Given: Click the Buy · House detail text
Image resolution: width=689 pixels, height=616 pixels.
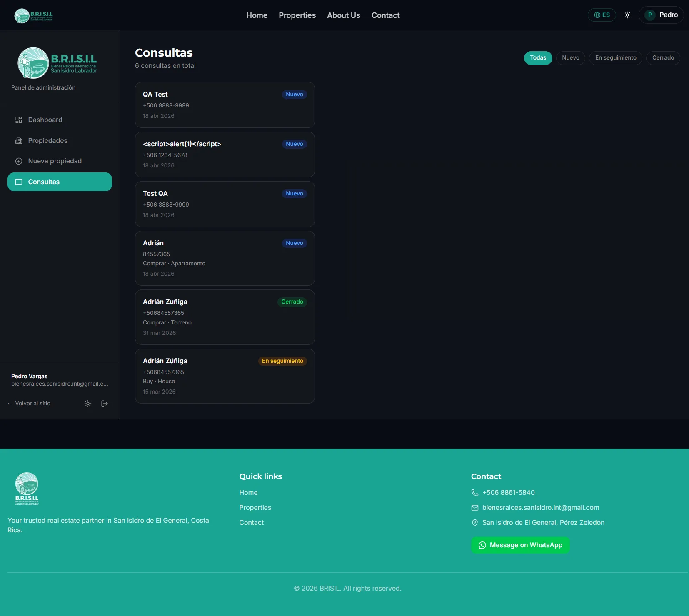Looking at the screenshot, I should (x=159, y=382).
